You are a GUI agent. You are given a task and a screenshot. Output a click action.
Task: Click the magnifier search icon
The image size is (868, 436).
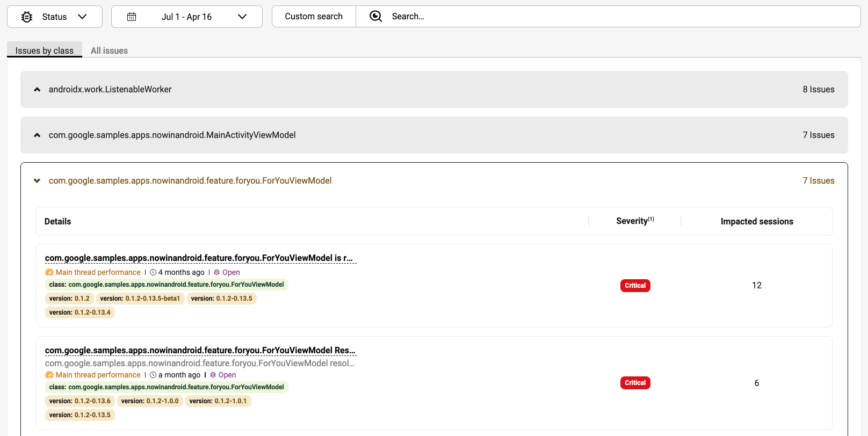tap(376, 16)
